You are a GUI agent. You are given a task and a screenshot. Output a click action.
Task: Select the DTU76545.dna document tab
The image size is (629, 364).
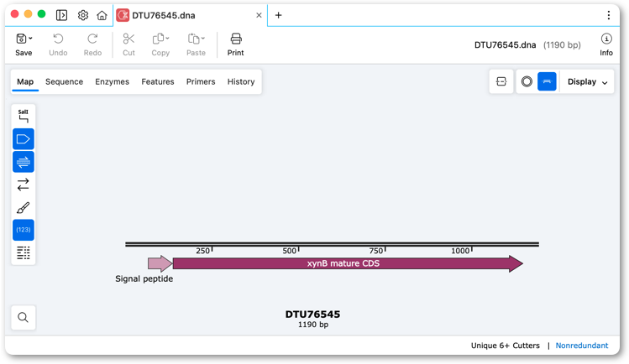190,15
